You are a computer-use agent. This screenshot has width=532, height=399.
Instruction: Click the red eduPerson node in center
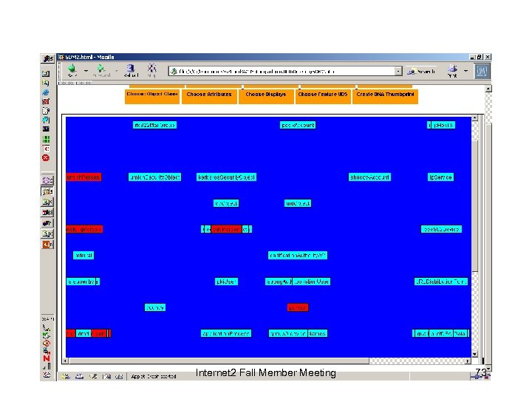click(x=226, y=229)
